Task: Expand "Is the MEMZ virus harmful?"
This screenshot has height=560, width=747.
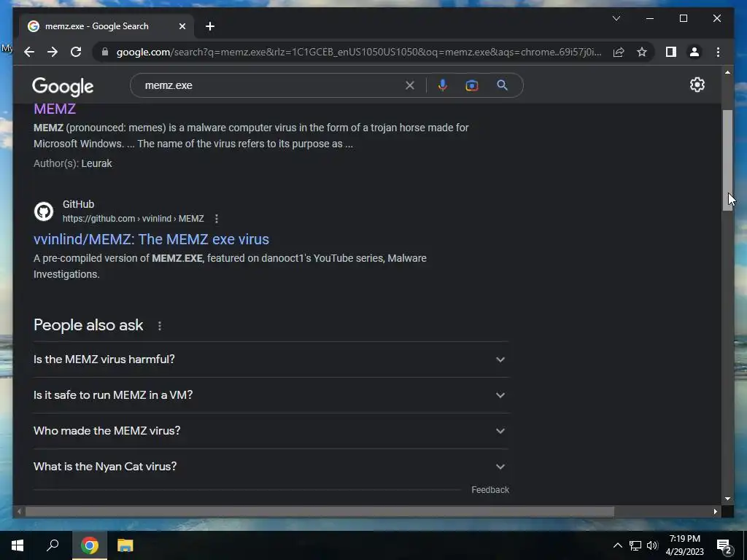Action: [271, 359]
